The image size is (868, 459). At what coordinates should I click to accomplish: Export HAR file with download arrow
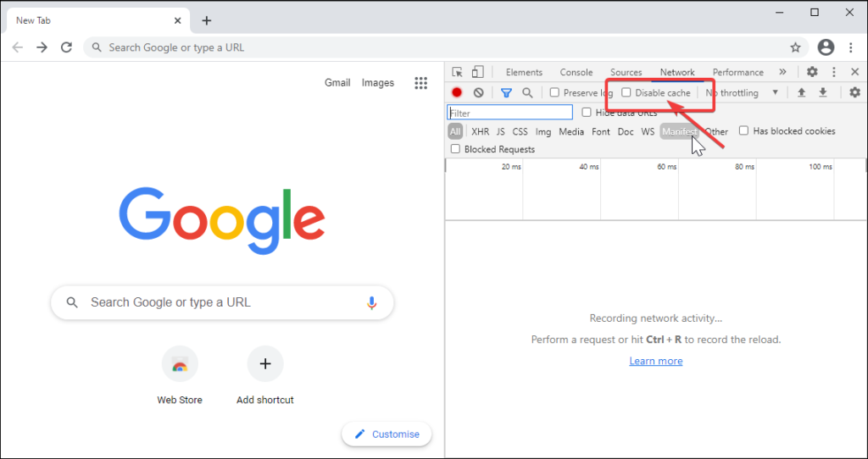[x=823, y=93]
